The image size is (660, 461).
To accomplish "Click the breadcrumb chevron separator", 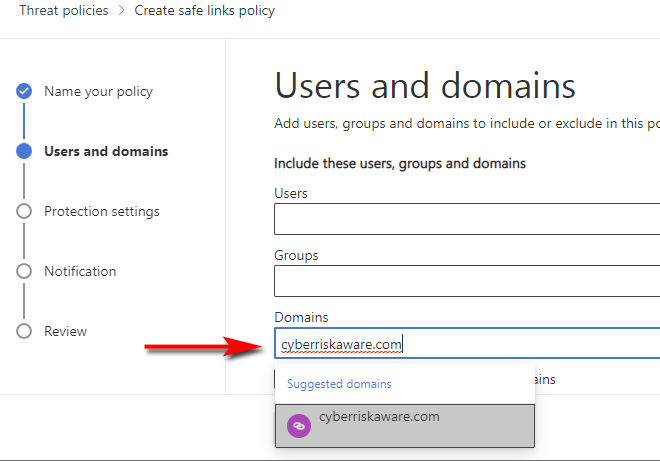I will pyautogui.click(x=122, y=10).
